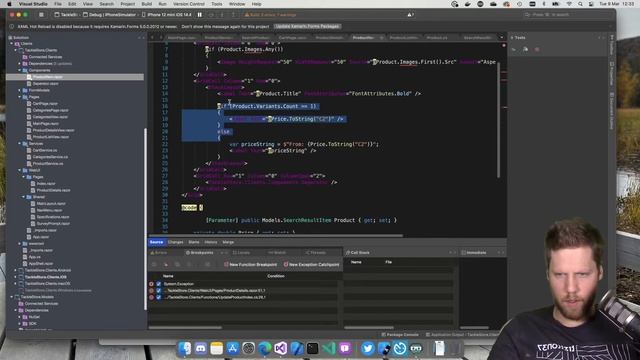Click the Press ⌘. to search field
Image resolution: width=640 pixels, height=360 pixels.
click(x=567, y=15)
